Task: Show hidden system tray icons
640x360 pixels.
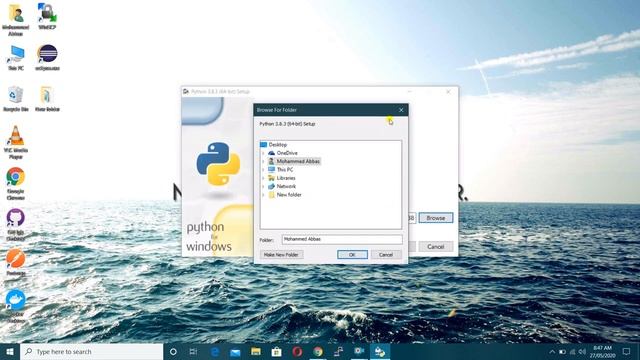Action: tap(552, 351)
